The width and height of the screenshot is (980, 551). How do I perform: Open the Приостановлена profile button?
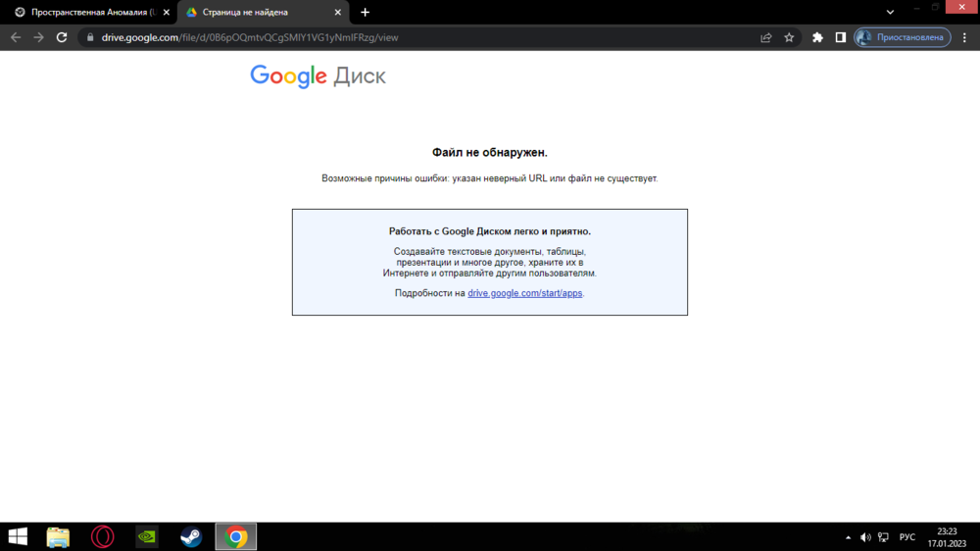903,37
